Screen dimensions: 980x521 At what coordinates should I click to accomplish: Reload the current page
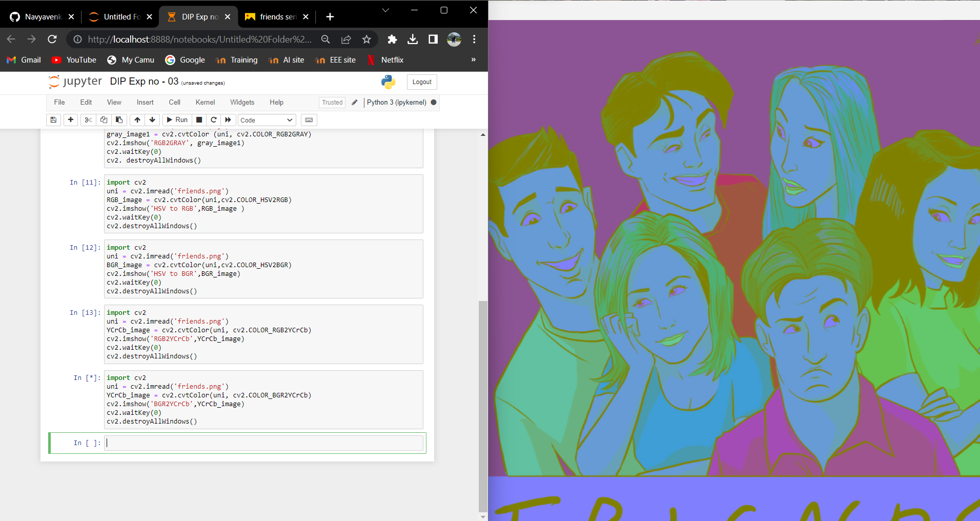(x=52, y=39)
